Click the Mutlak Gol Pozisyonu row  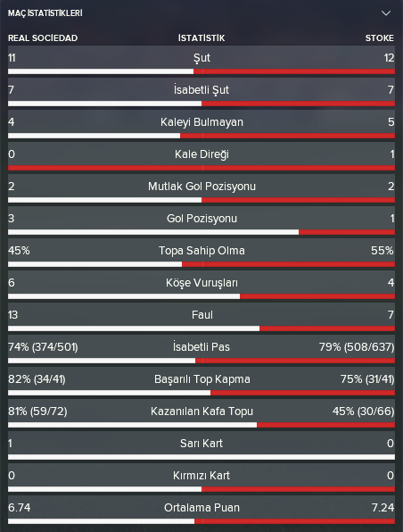tap(201, 189)
